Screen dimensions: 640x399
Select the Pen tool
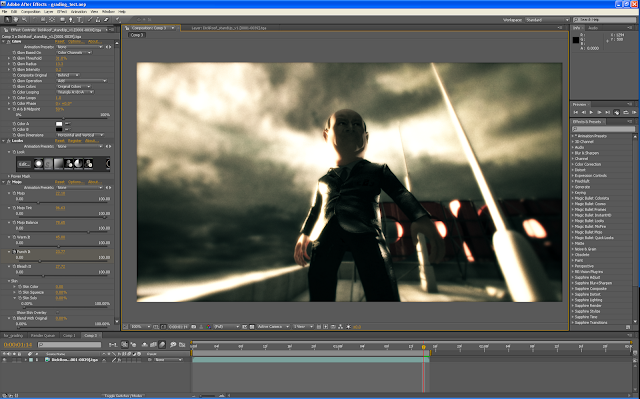[x=71, y=20]
